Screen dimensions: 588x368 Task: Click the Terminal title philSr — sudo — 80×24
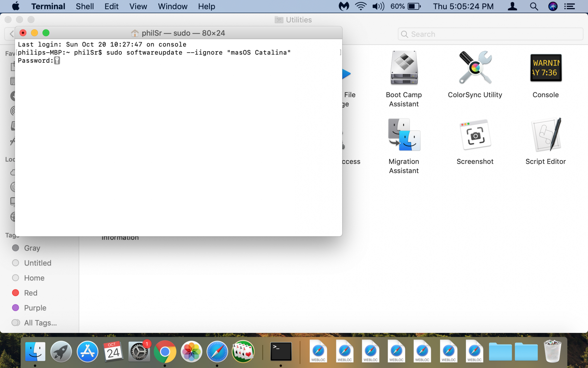pyautogui.click(x=183, y=33)
